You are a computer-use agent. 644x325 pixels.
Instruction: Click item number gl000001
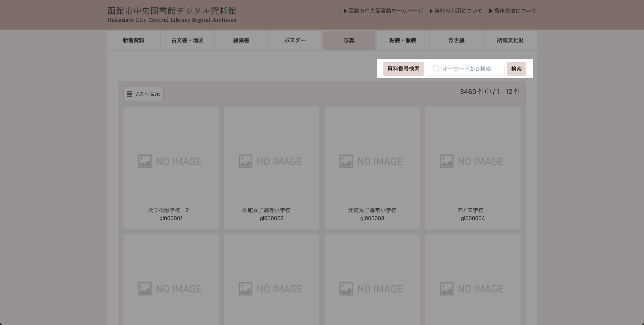click(x=171, y=219)
